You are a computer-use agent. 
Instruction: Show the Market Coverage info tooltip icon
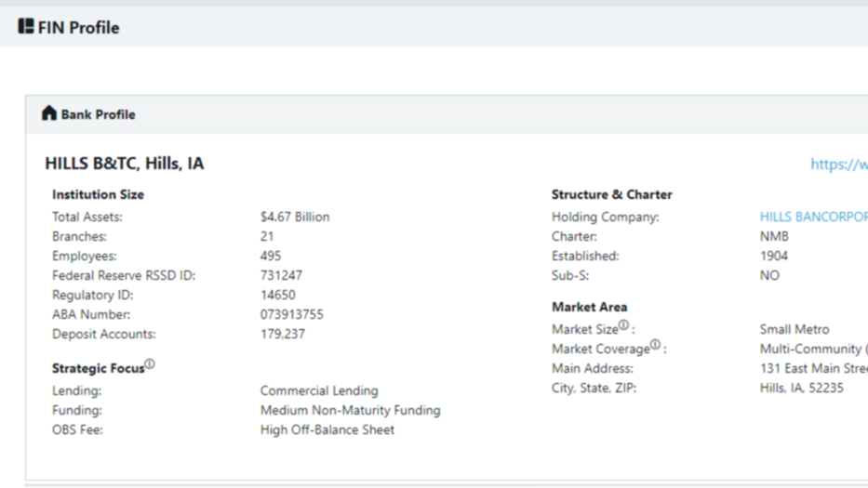(656, 345)
